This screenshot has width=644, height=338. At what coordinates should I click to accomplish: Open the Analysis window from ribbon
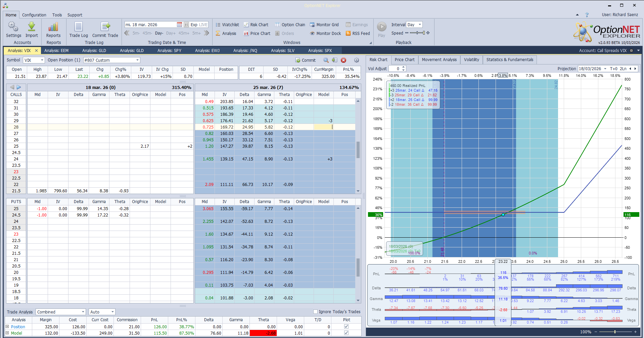(226, 33)
